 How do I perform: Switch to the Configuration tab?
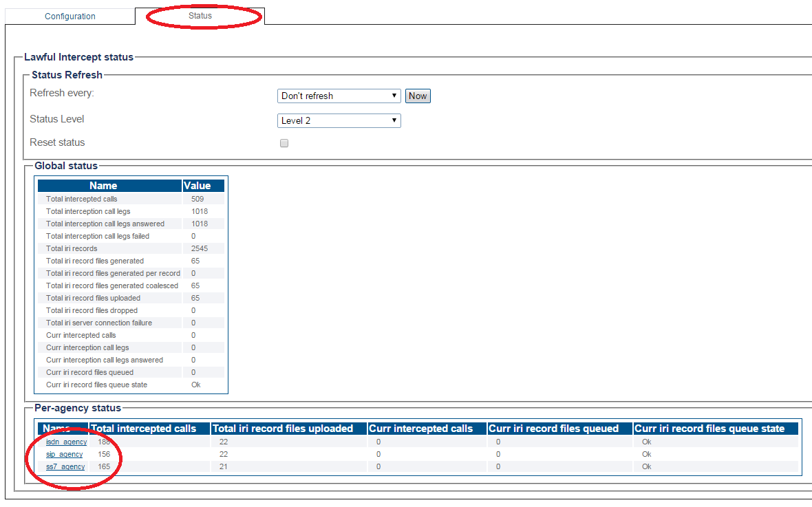click(x=70, y=16)
